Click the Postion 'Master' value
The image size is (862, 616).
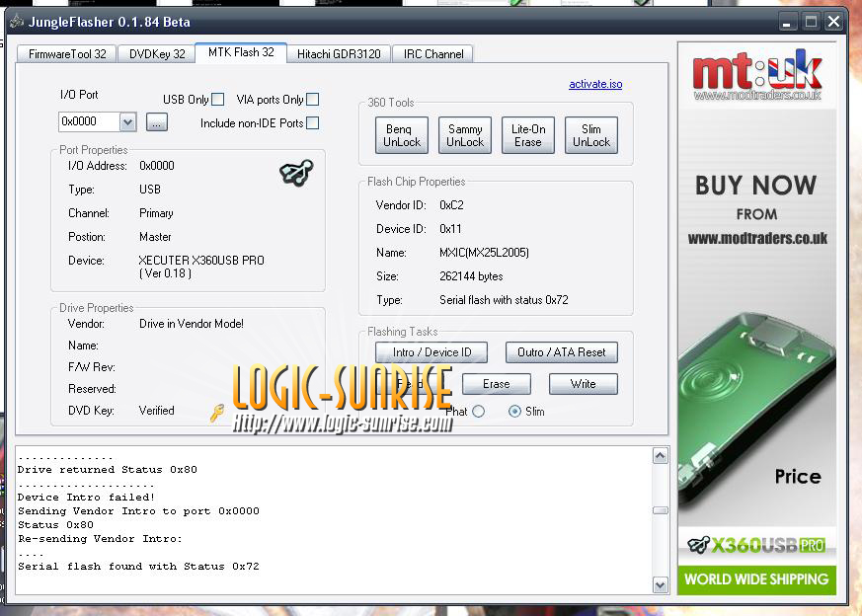tap(155, 237)
